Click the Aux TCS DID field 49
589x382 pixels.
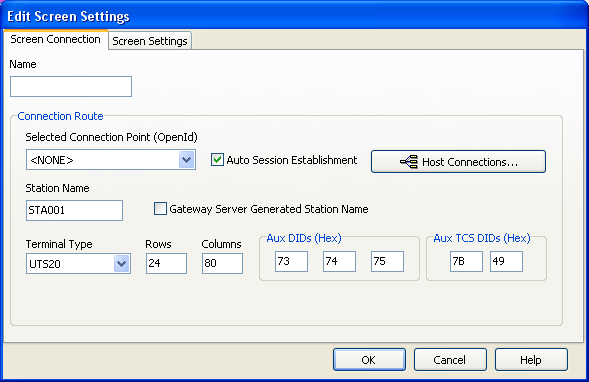pyautogui.click(x=506, y=261)
